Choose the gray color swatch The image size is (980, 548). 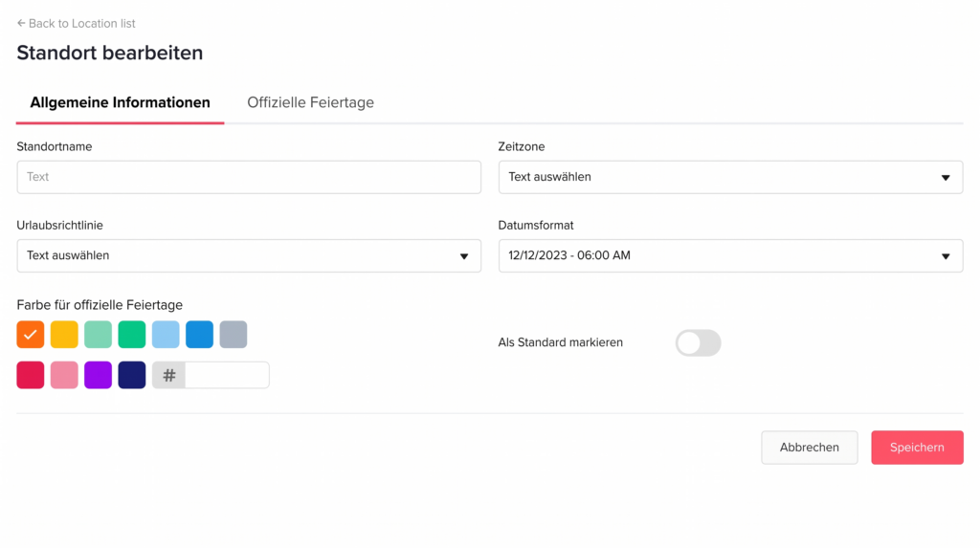tap(234, 335)
